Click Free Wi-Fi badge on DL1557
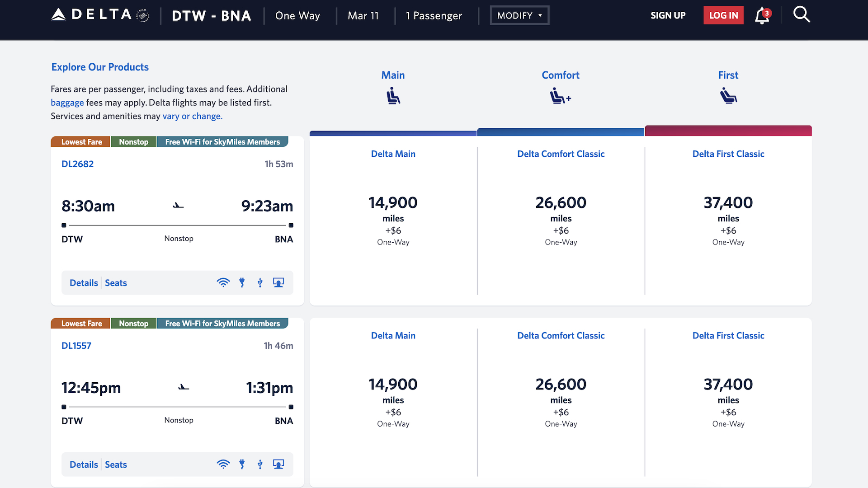This screenshot has width=868, height=488. click(223, 324)
